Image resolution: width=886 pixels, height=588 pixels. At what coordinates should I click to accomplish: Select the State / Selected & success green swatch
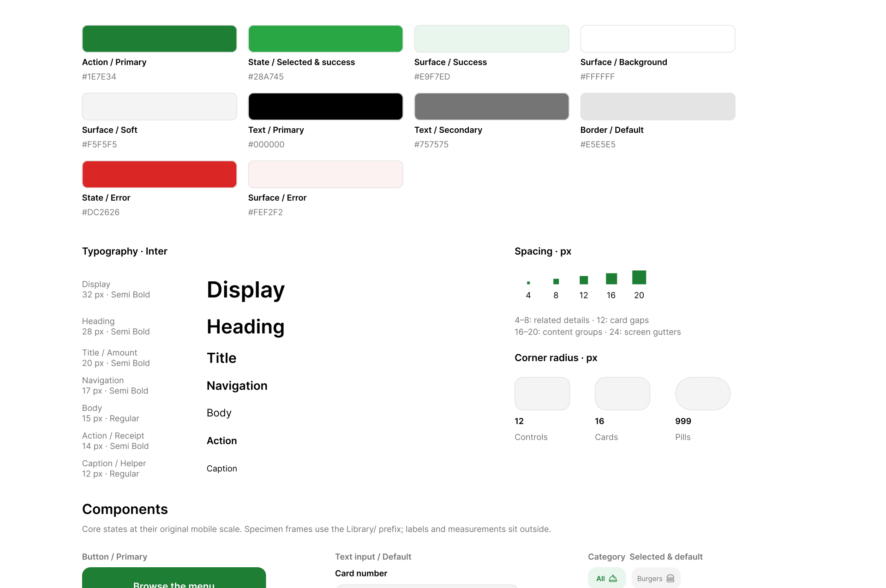click(325, 39)
